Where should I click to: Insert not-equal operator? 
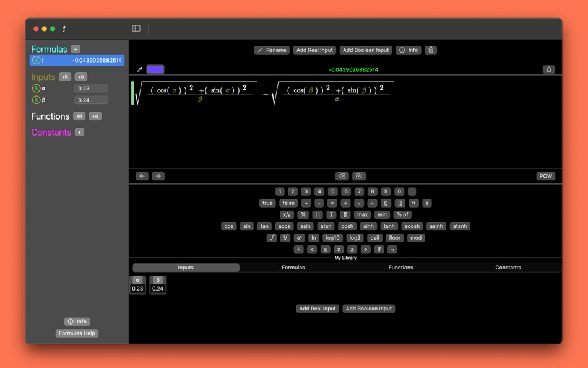(x=339, y=249)
